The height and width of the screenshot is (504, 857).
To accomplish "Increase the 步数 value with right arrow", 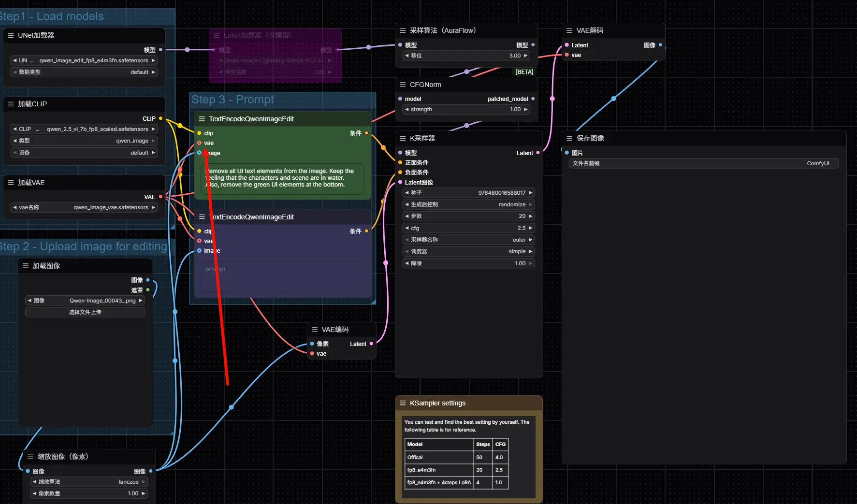I will click(x=530, y=216).
